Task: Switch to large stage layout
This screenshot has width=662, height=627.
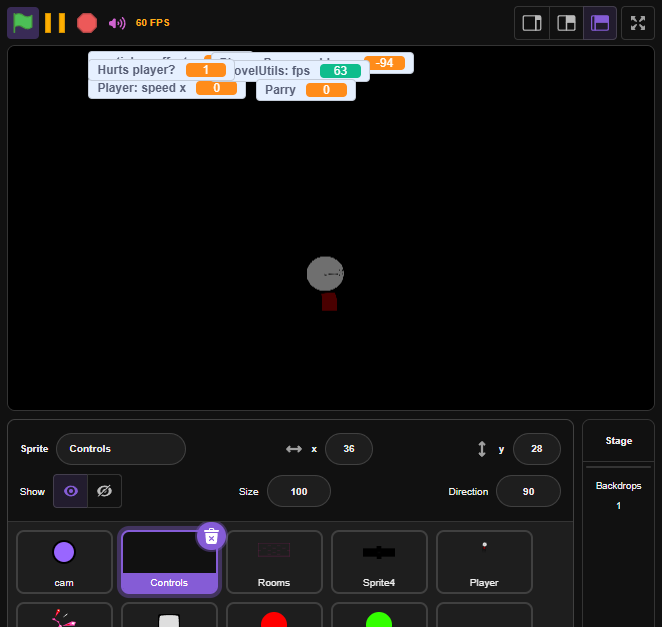Action: tap(566, 23)
